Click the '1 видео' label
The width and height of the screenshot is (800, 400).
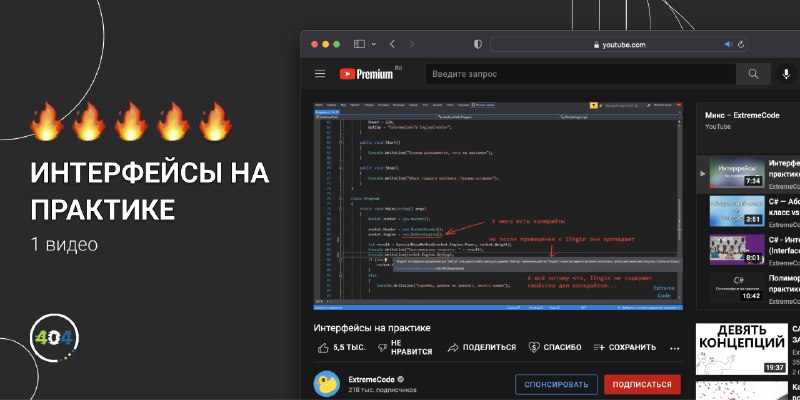pos(64,245)
